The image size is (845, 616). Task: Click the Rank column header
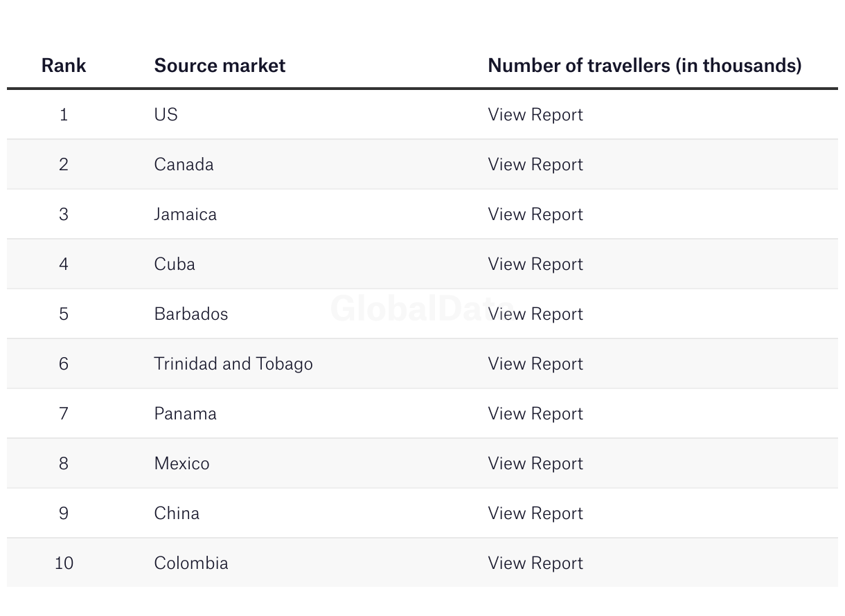(x=64, y=66)
